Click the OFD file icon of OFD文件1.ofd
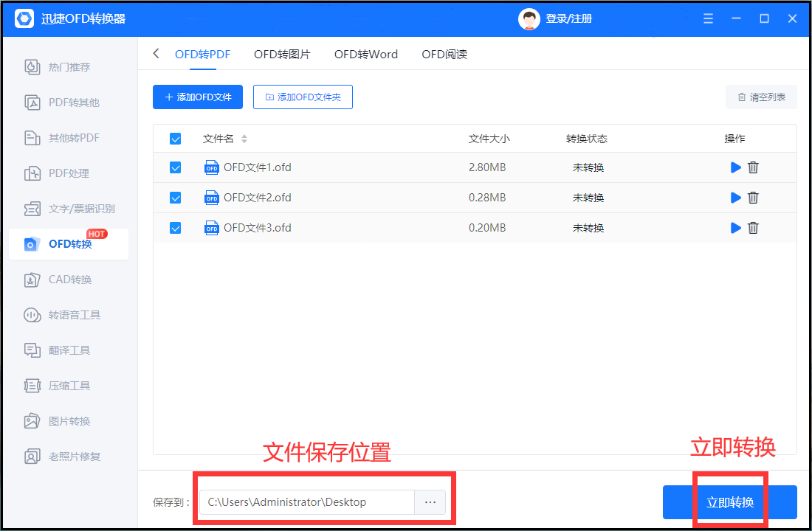 click(211, 167)
